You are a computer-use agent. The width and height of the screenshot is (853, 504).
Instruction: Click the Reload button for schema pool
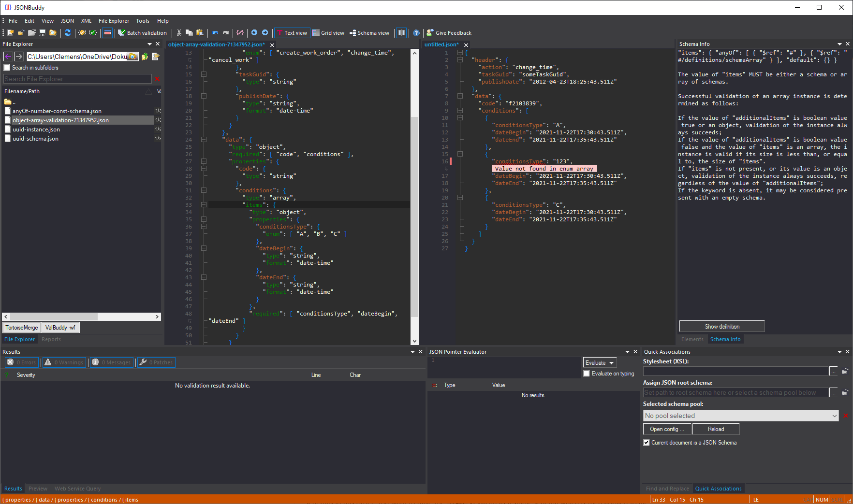coord(716,429)
